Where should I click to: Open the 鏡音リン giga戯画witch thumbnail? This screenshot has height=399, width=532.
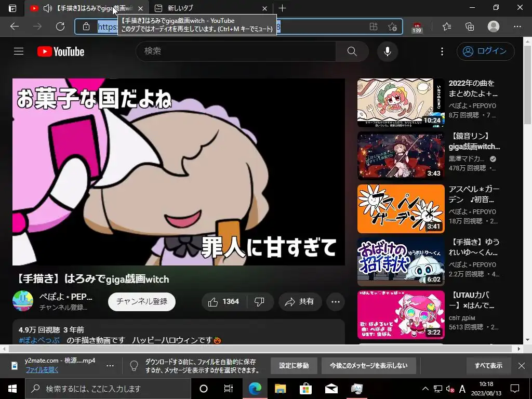pyautogui.click(x=401, y=156)
